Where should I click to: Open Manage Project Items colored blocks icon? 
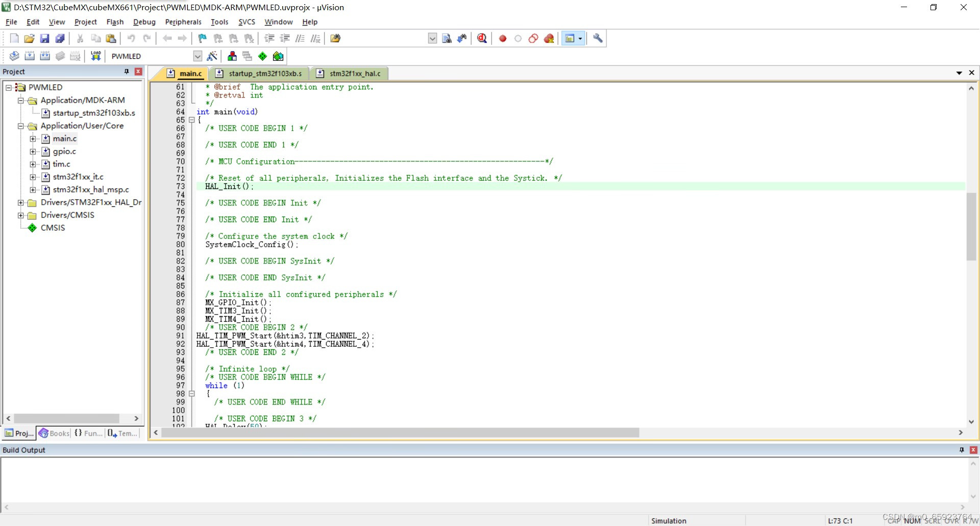(232, 56)
